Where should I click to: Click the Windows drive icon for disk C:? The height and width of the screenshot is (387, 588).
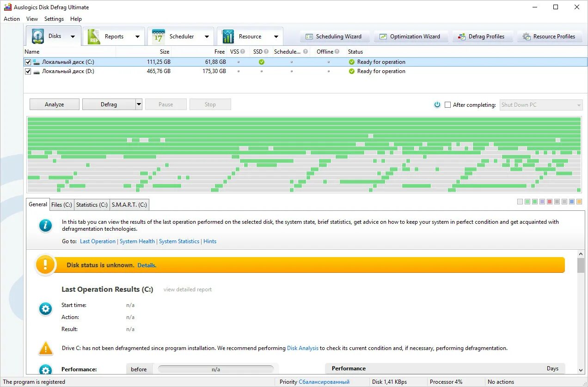37,62
